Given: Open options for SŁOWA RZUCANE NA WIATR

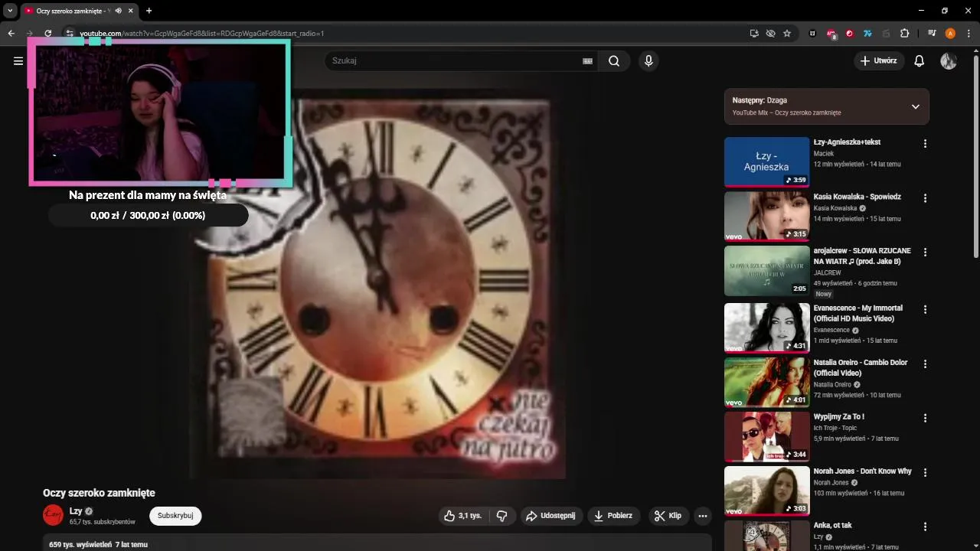Looking at the screenshot, I should click(925, 253).
